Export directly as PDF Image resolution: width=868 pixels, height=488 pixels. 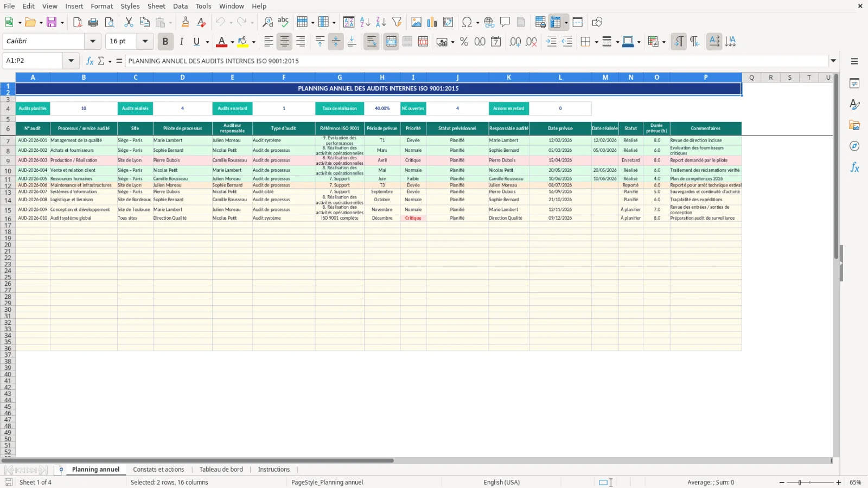78,22
